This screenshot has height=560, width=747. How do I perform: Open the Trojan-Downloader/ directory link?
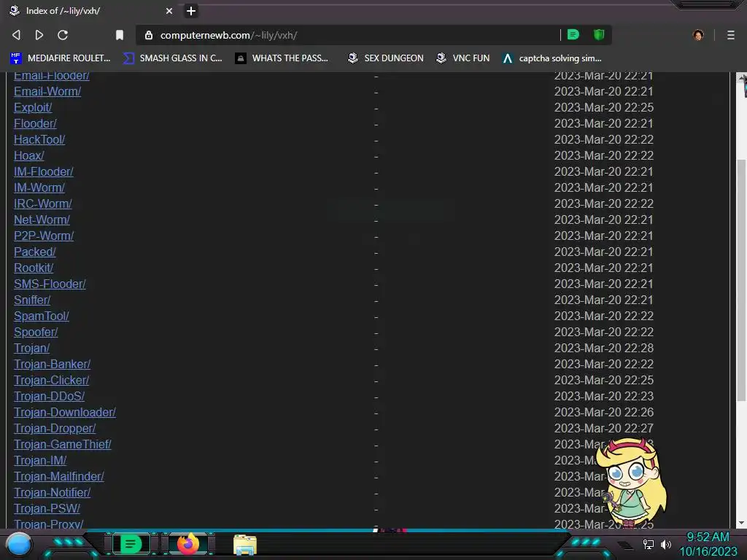coord(65,413)
